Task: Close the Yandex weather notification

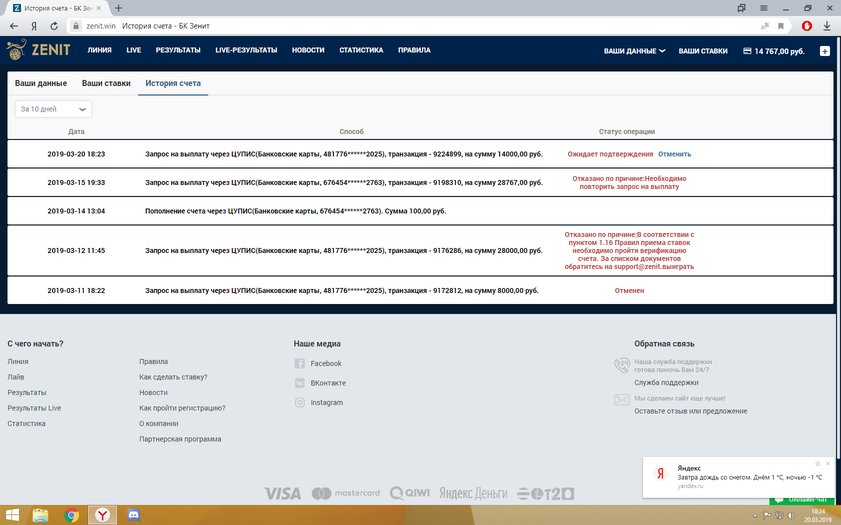Action: (x=828, y=464)
